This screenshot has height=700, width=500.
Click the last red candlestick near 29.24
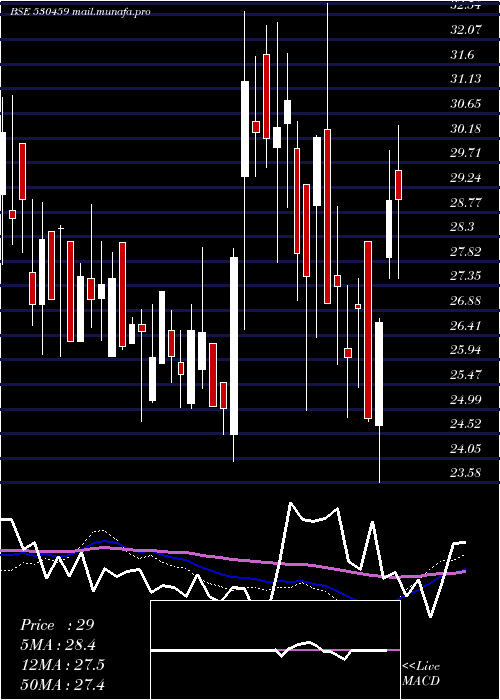pyautogui.click(x=398, y=185)
